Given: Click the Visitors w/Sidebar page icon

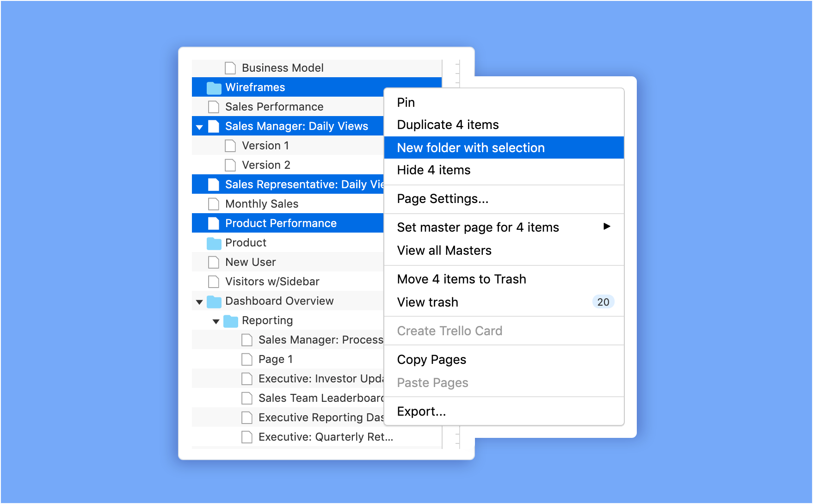Looking at the screenshot, I should tap(214, 282).
